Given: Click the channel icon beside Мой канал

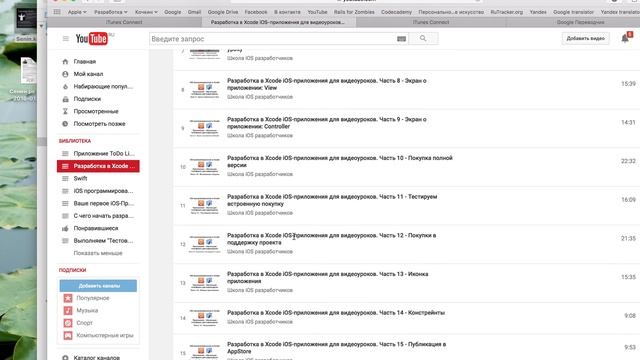Looking at the screenshot, I should (x=65, y=74).
